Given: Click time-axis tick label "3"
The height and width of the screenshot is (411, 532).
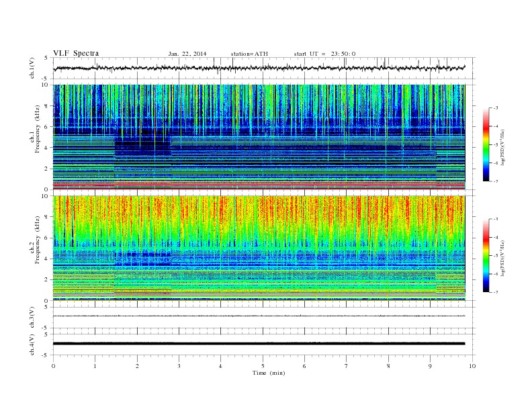Looking at the screenshot, I should point(179,366).
